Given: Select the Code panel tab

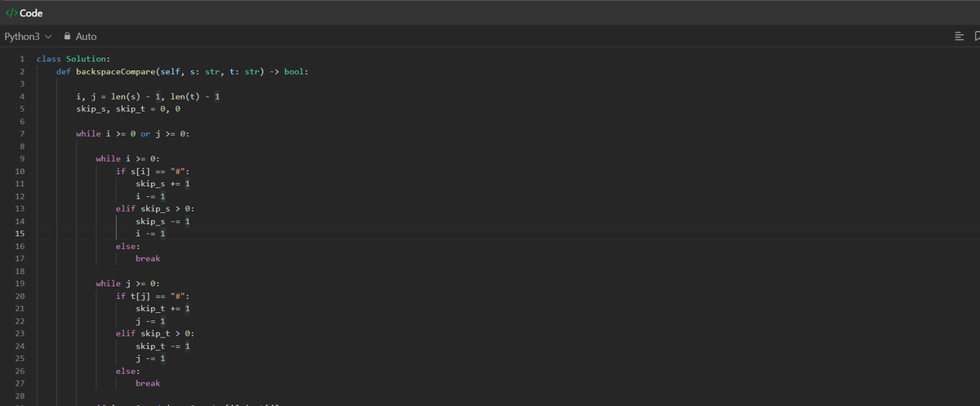Looking at the screenshot, I should [24, 13].
